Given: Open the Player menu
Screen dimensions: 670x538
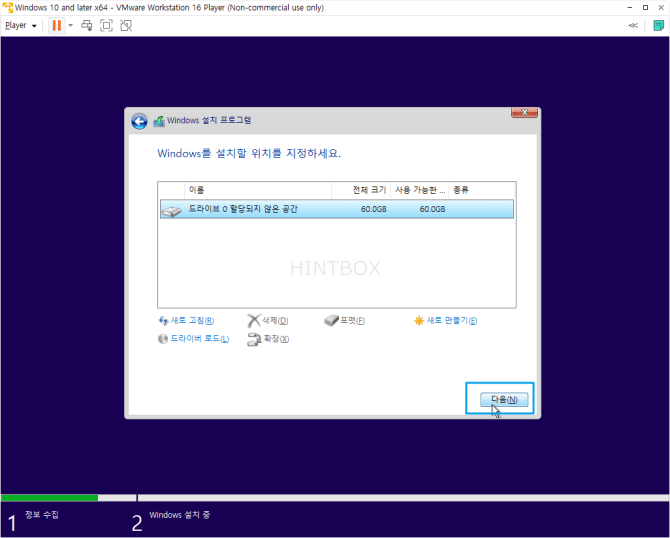Looking at the screenshot, I should (21, 26).
